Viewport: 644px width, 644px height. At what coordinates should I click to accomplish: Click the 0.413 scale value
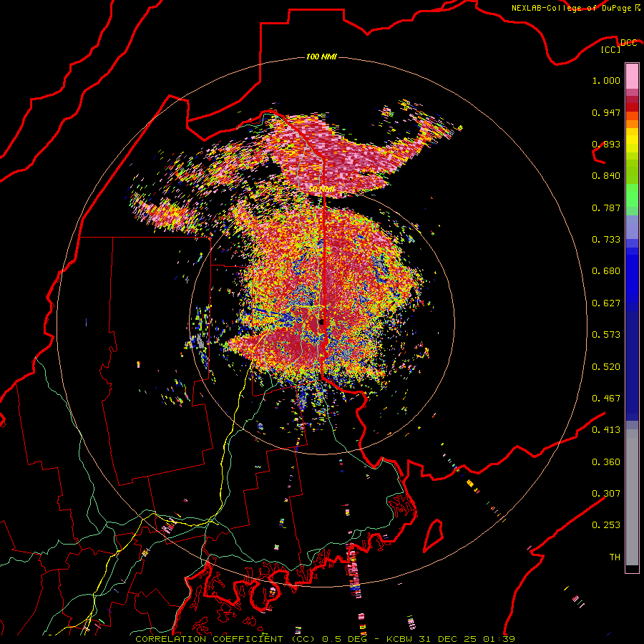click(606, 430)
